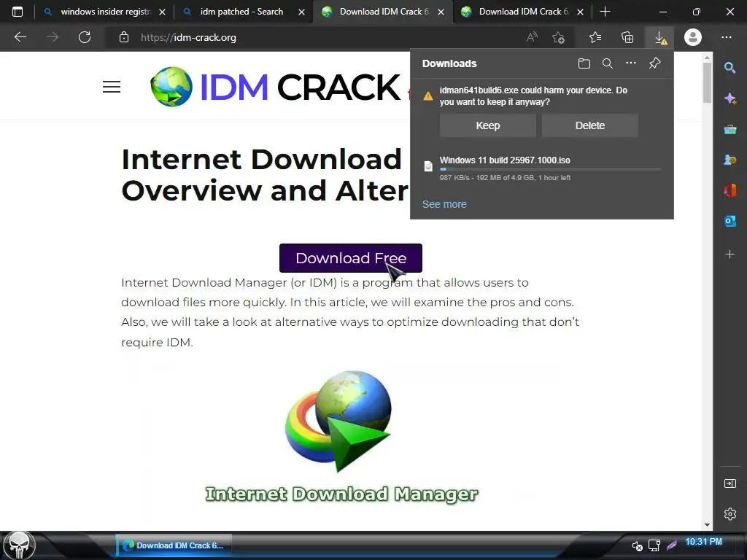Refresh the idm-crack.org page

point(85,37)
